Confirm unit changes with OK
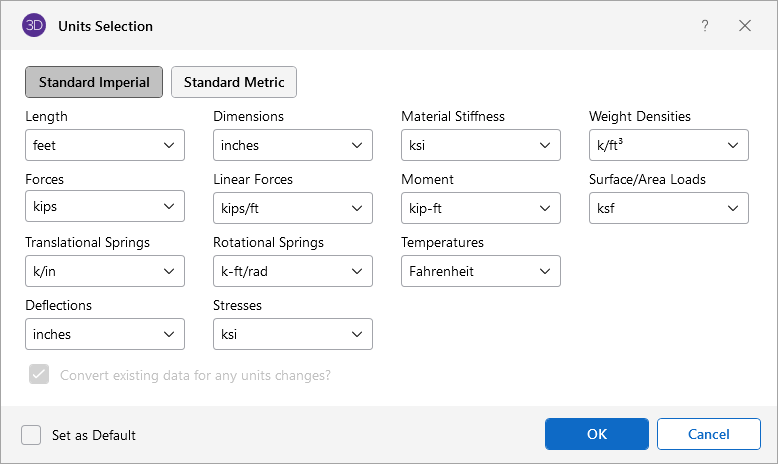This screenshot has height=464, width=778. tap(596, 434)
